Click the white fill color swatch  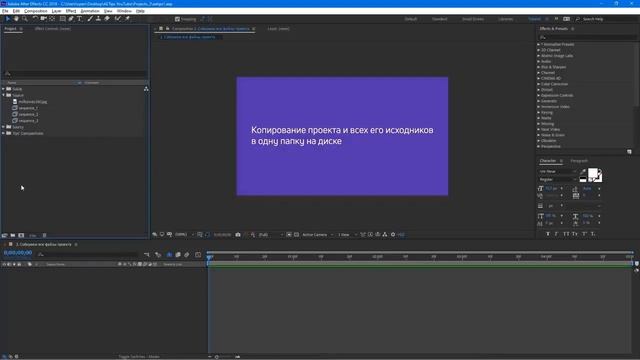592,173
